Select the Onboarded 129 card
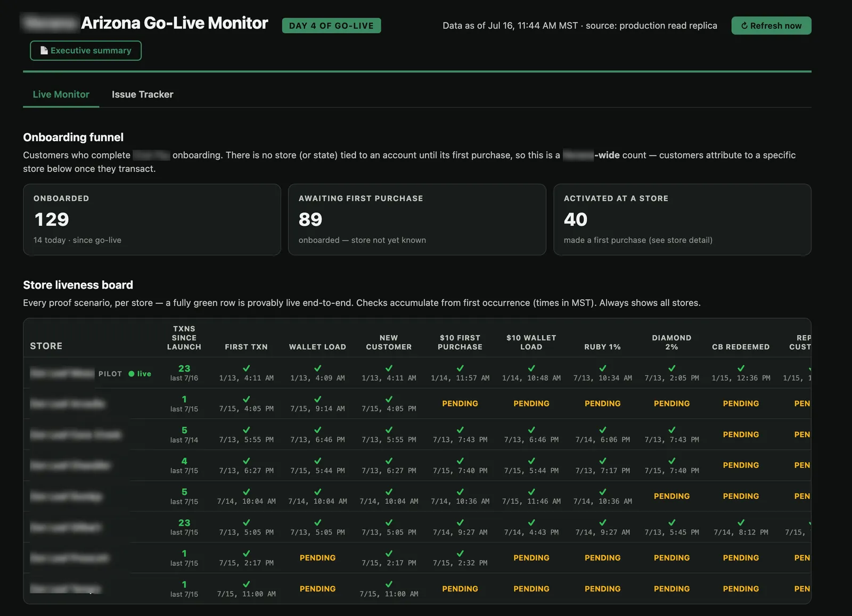Screen dimensions: 852x616 pyautogui.click(x=152, y=219)
